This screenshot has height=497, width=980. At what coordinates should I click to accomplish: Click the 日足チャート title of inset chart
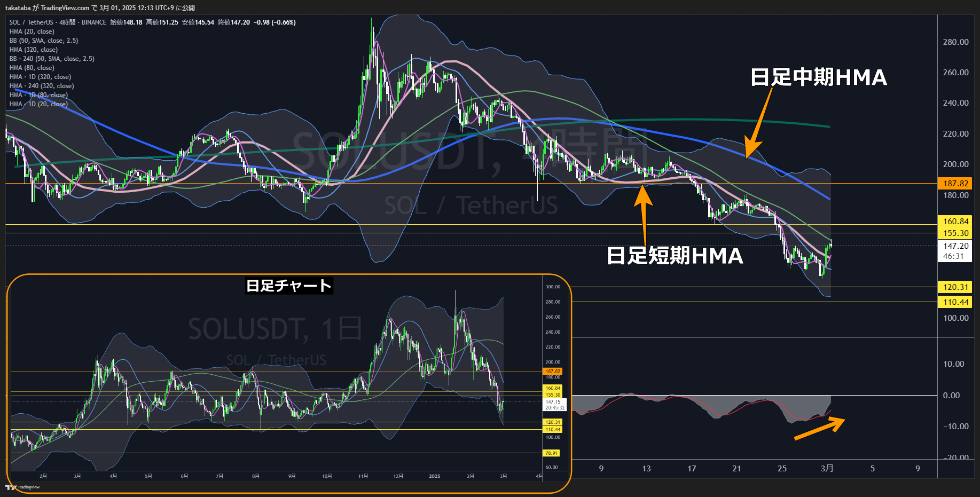coord(289,286)
